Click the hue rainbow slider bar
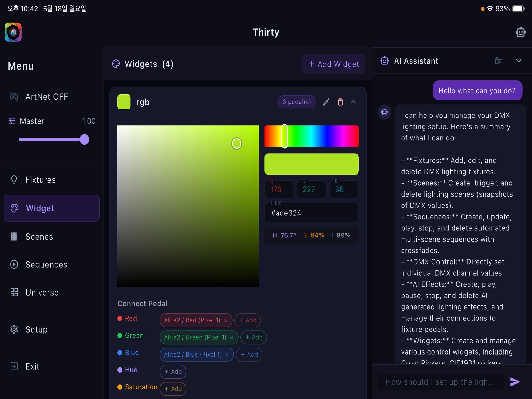The height and width of the screenshot is (399, 532). pyautogui.click(x=311, y=136)
